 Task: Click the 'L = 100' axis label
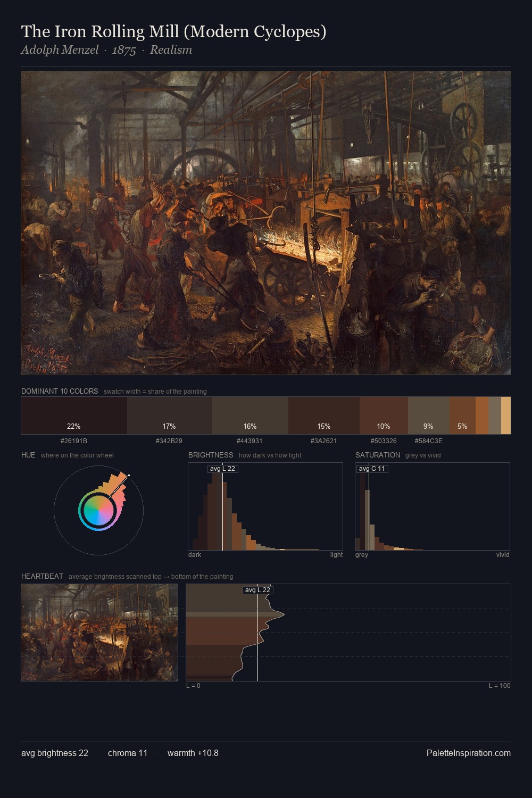point(500,686)
